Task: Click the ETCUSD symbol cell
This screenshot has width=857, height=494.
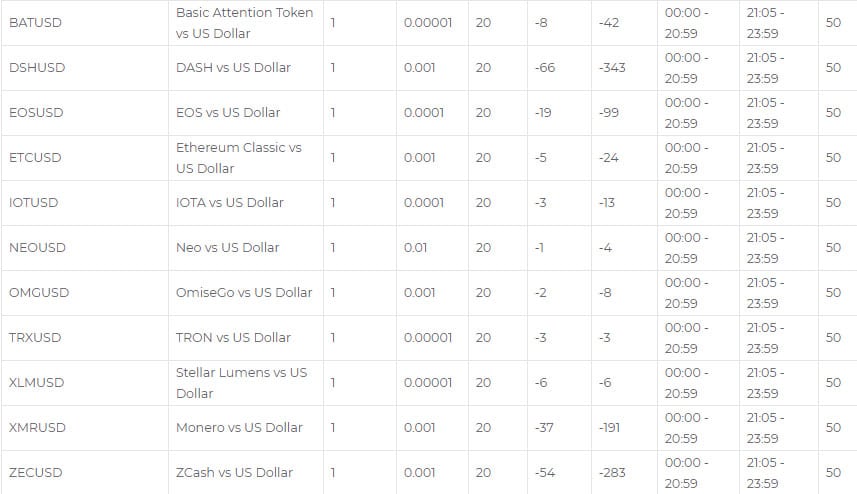Action: 35,157
